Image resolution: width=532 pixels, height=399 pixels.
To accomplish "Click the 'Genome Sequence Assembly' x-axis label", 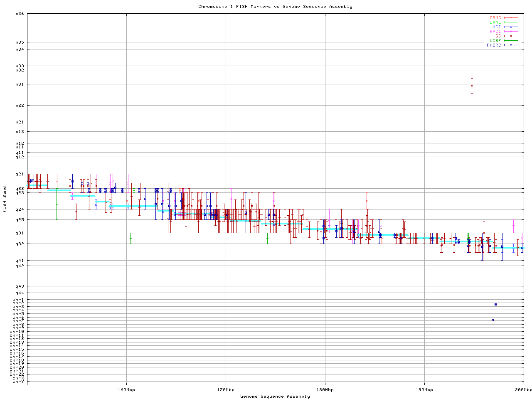I will (x=275, y=397).
